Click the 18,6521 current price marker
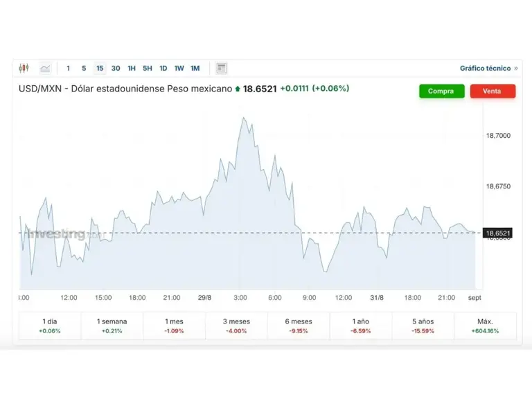Screen dimensions: 532x399 click(498, 233)
